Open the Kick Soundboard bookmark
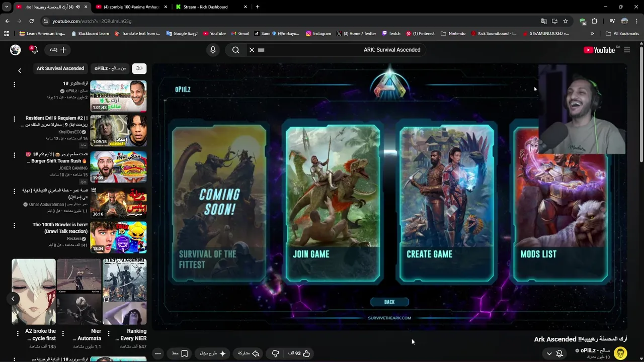Screen dimensions: 644x362 [x=493, y=34]
